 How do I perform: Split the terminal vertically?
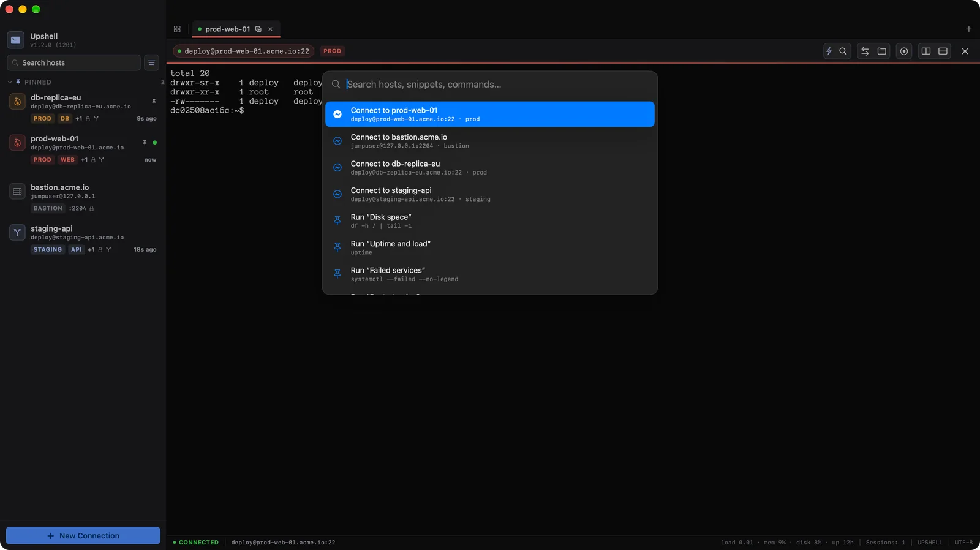pyautogui.click(x=926, y=51)
